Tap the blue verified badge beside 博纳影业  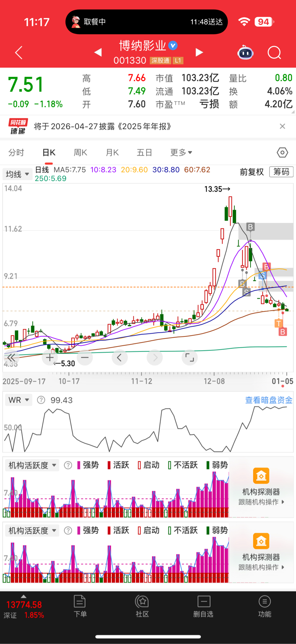pyautogui.click(x=173, y=46)
